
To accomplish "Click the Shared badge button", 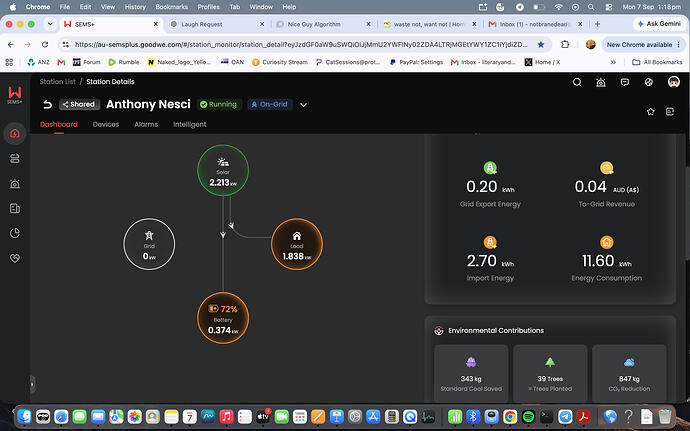I will (79, 104).
